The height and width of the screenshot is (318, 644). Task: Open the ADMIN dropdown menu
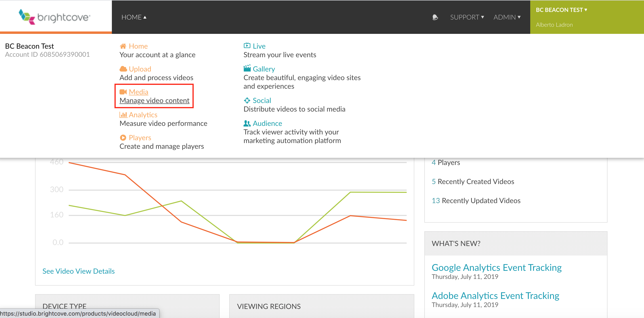coord(507,17)
